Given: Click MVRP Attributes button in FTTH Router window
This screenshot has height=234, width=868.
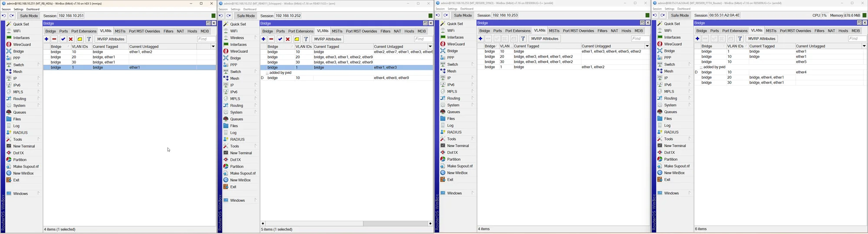Looking at the screenshot, I should coord(762,39).
